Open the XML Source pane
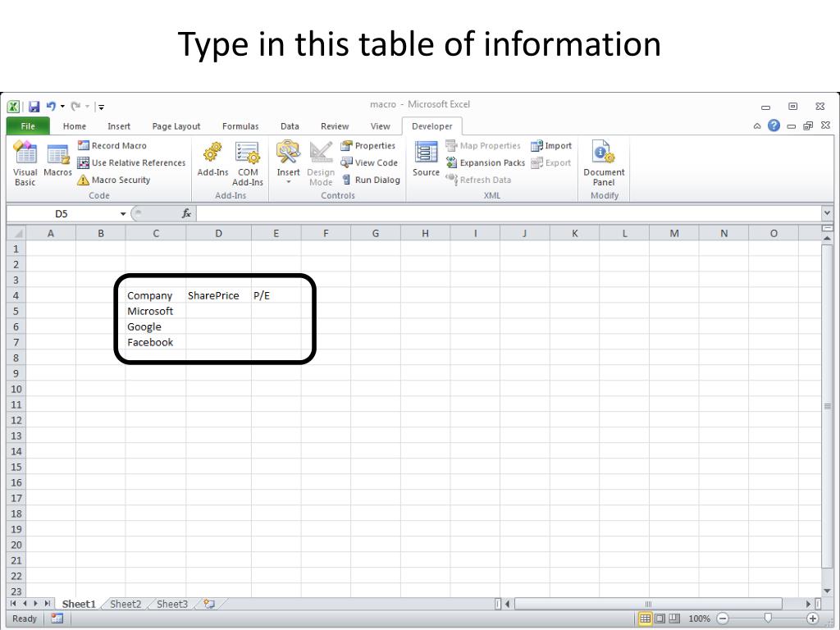840x630 pixels. tap(426, 159)
